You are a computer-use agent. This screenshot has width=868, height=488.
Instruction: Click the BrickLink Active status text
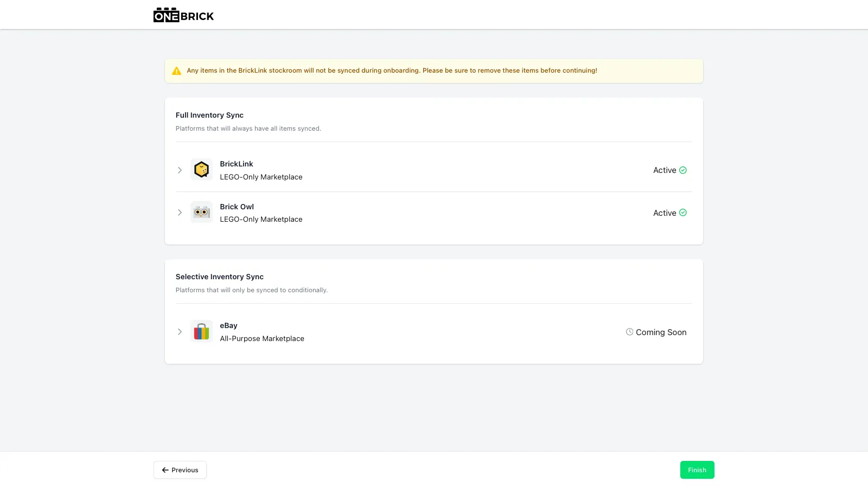[665, 170]
